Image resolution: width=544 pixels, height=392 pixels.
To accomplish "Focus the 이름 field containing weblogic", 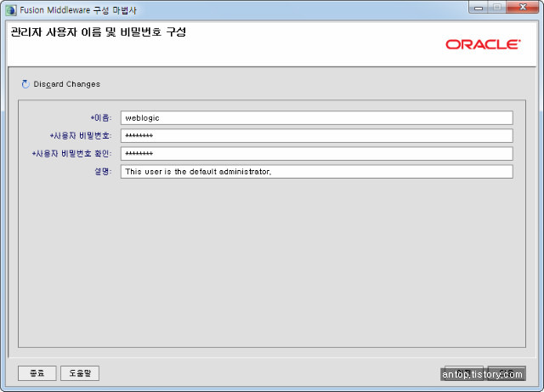I will (316, 117).
